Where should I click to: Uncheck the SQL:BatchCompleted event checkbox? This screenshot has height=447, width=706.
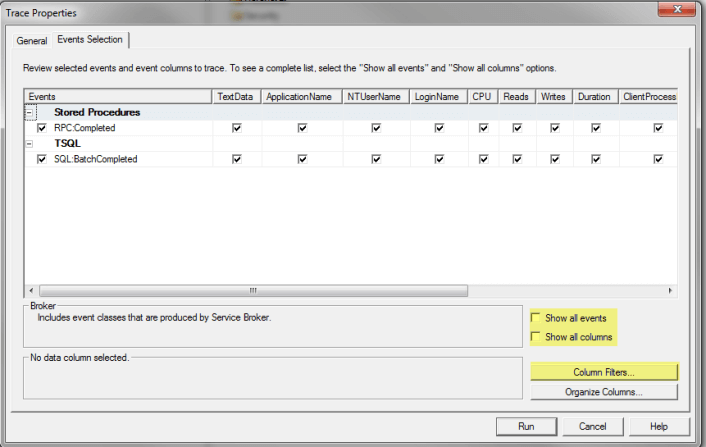click(x=42, y=159)
